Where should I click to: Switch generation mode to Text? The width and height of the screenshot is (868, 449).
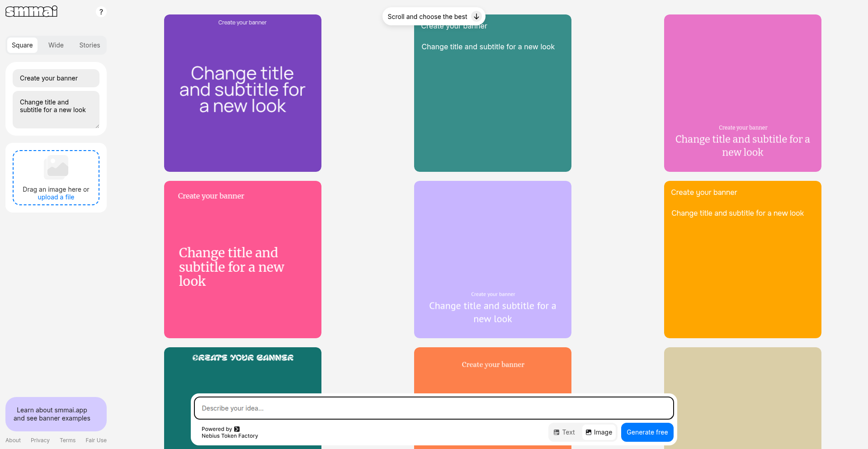(x=564, y=432)
